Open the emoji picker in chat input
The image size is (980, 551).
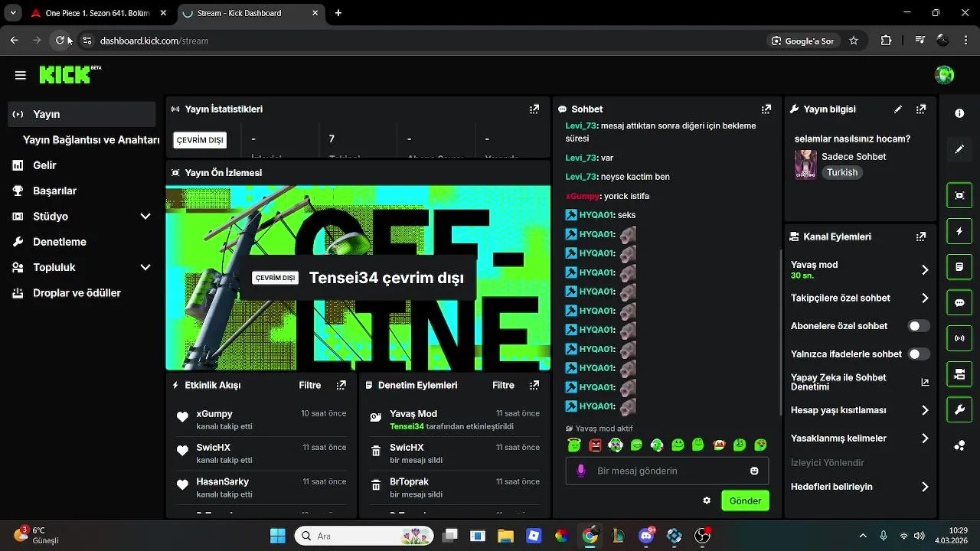(754, 471)
